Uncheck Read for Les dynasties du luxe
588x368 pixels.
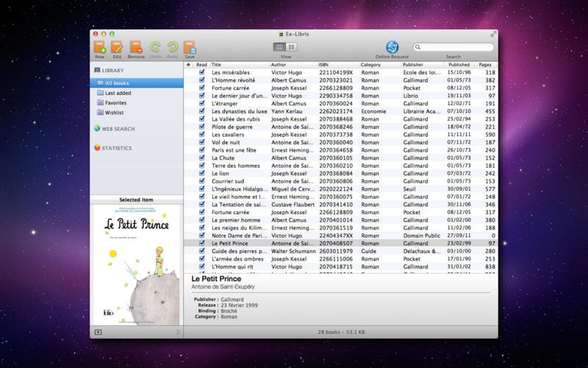tap(201, 111)
